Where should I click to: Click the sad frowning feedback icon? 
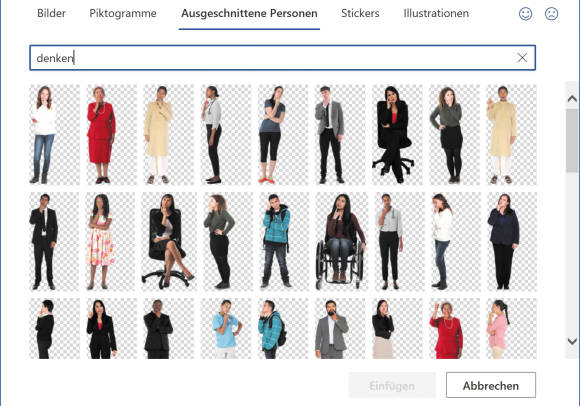[551, 14]
